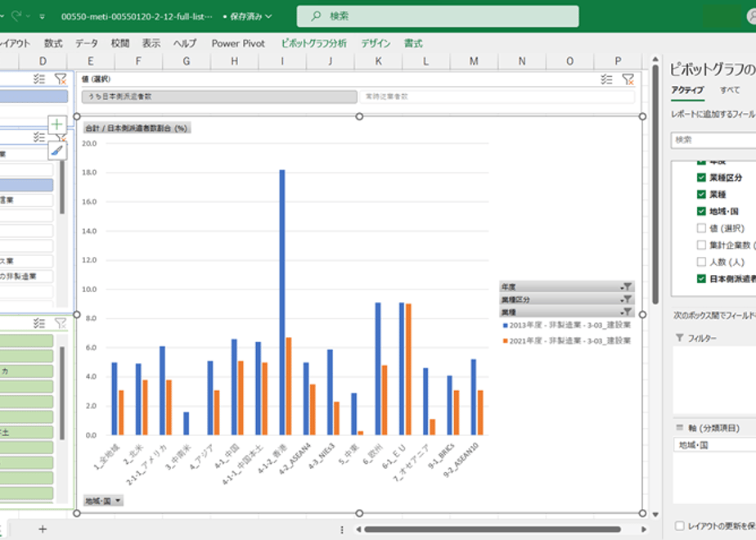Select the column H header

(x=234, y=61)
